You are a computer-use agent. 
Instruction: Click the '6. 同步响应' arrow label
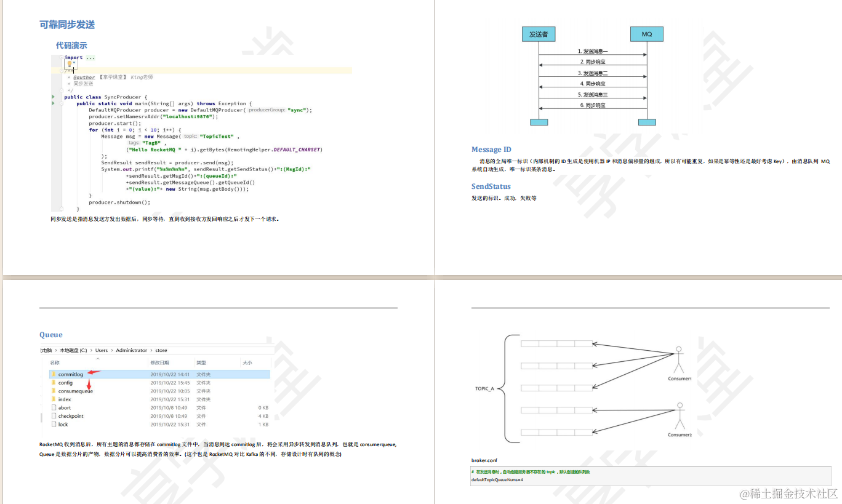point(593,105)
